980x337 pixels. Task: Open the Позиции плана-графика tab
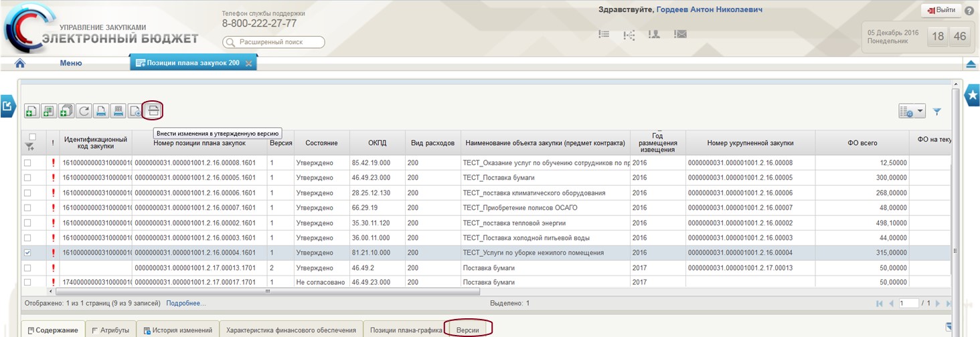406,330
